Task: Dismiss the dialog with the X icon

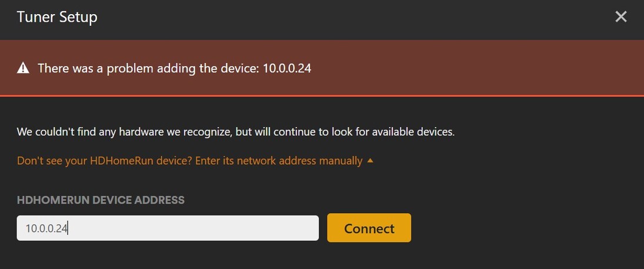Action: [620, 17]
